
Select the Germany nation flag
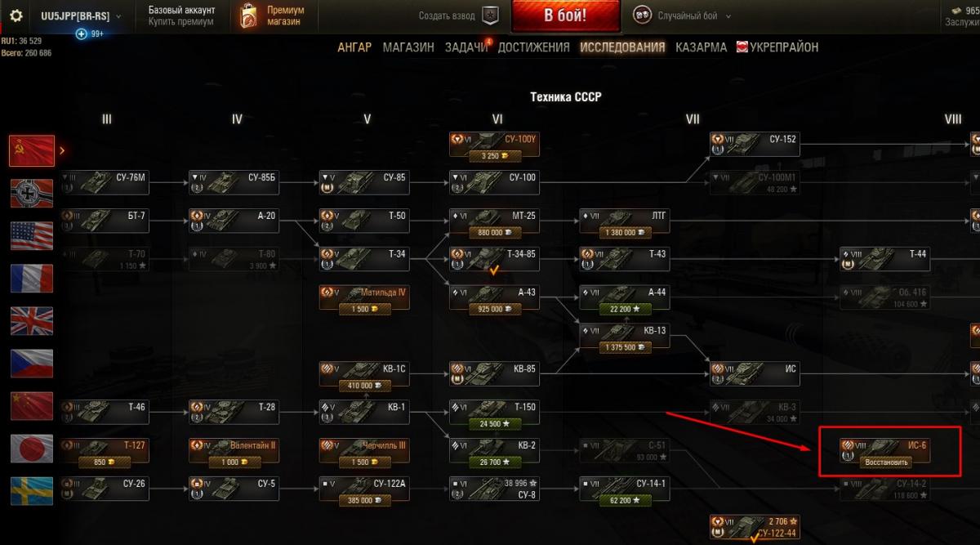coord(32,194)
